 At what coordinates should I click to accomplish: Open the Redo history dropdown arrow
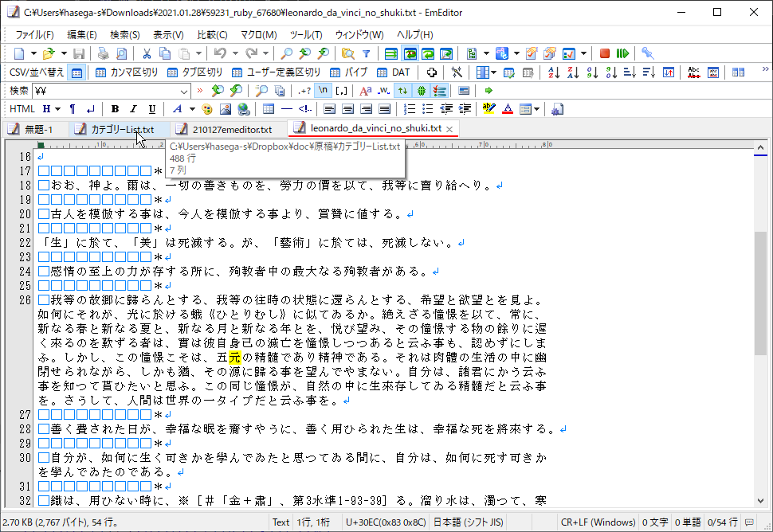(265, 53)
